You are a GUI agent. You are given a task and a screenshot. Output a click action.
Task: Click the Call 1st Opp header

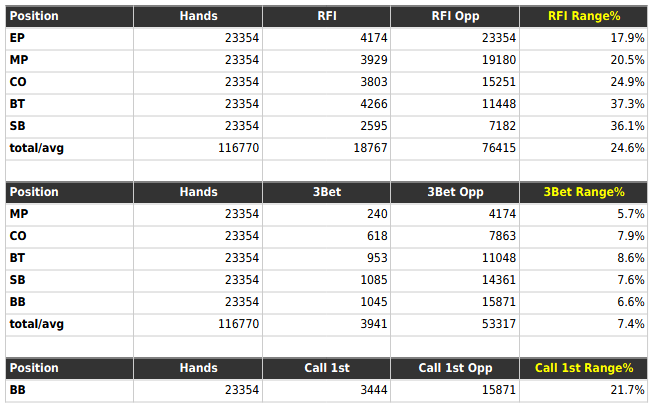tap(455, 368)
